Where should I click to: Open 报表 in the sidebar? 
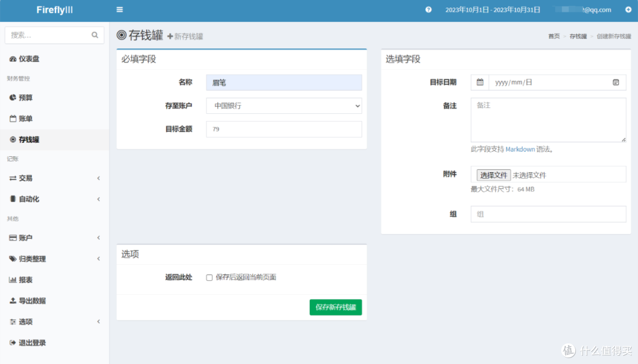tap(54, 280)
